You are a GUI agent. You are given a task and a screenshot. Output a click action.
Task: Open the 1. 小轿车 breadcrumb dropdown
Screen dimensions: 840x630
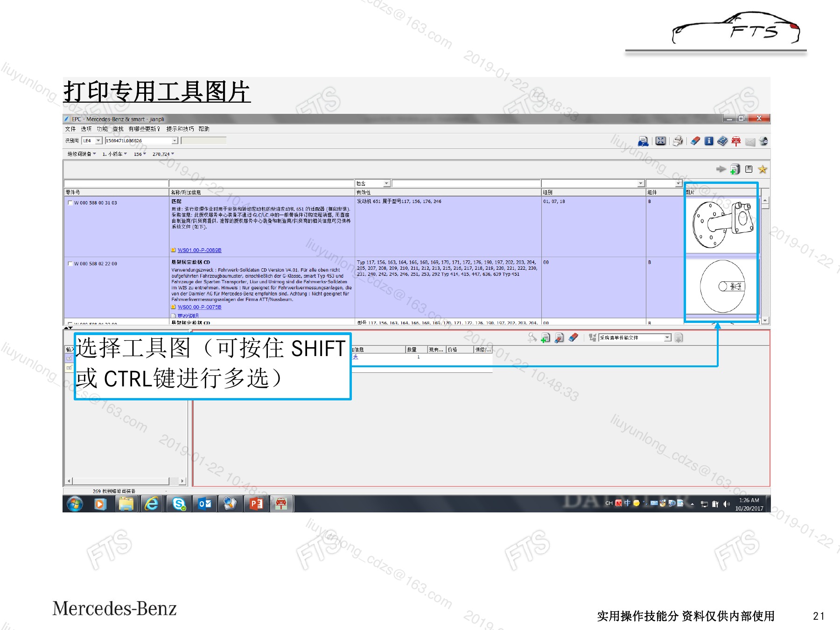[x=115, y=154]
